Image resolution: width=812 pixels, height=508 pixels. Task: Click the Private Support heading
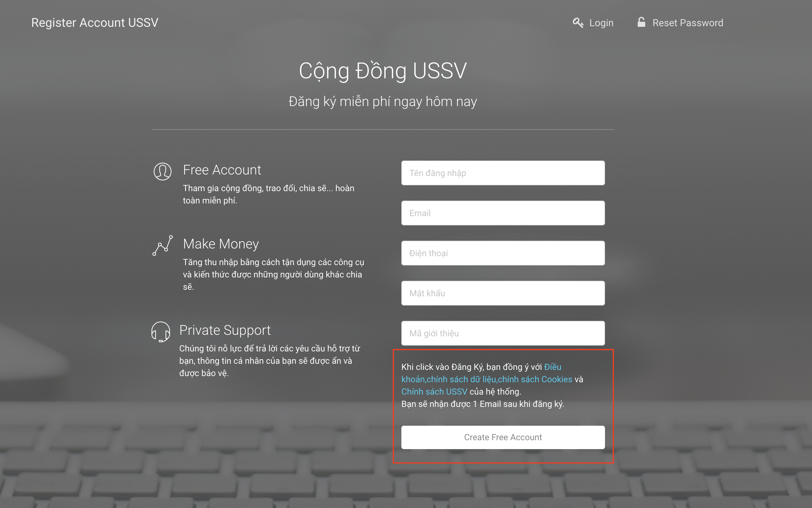[225, 330]
